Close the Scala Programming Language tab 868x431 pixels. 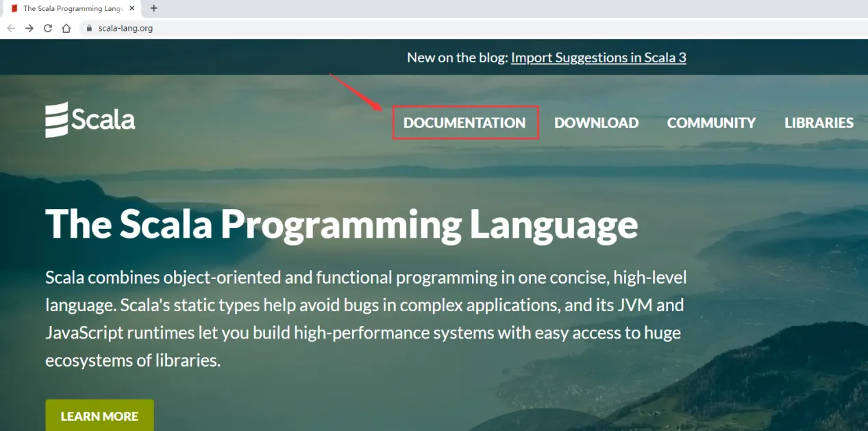coord(132,8)
